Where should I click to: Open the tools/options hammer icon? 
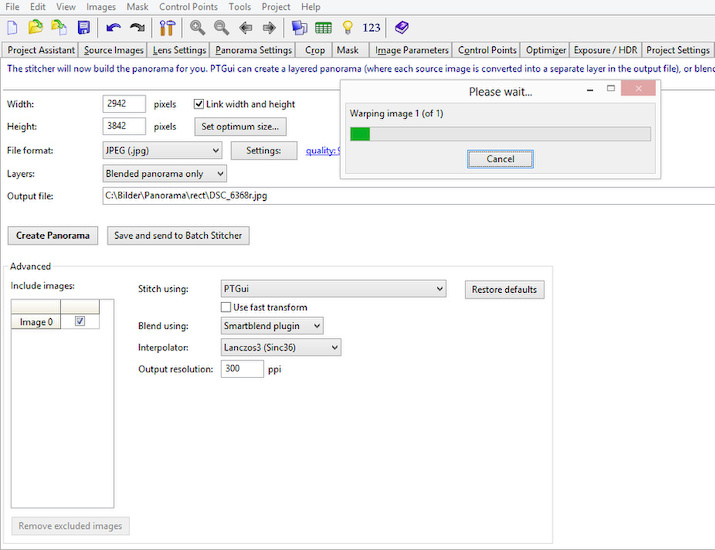pos(167,27)
